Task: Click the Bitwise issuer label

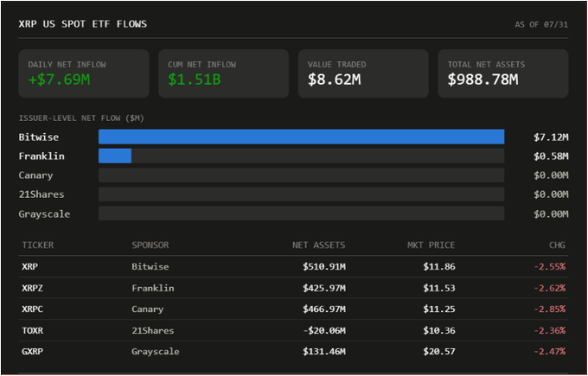Action: click(x=39, y=137)
